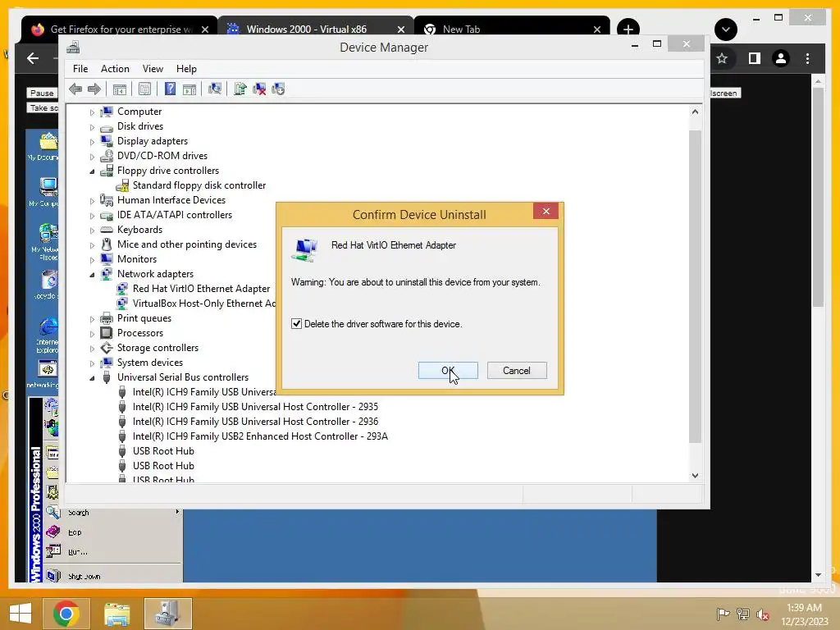This screenshot has width=840, height=630.
Task: Expand the Disk drives node
Action: pyautogui.click(x=92, y=127)
